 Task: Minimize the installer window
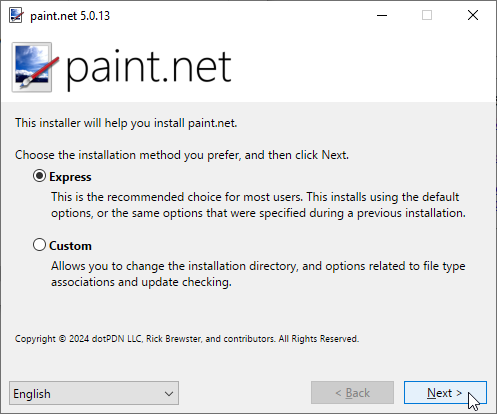382,15
